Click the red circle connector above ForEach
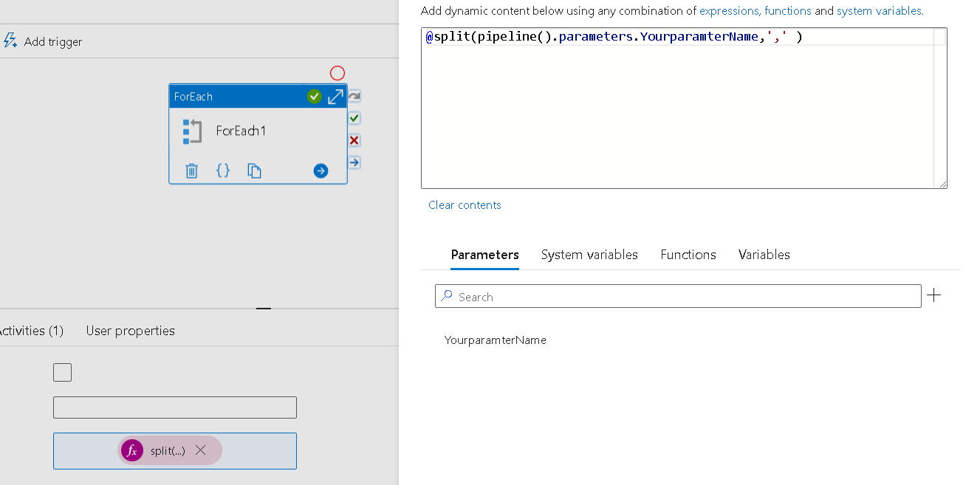 click(x=337, y=73)
